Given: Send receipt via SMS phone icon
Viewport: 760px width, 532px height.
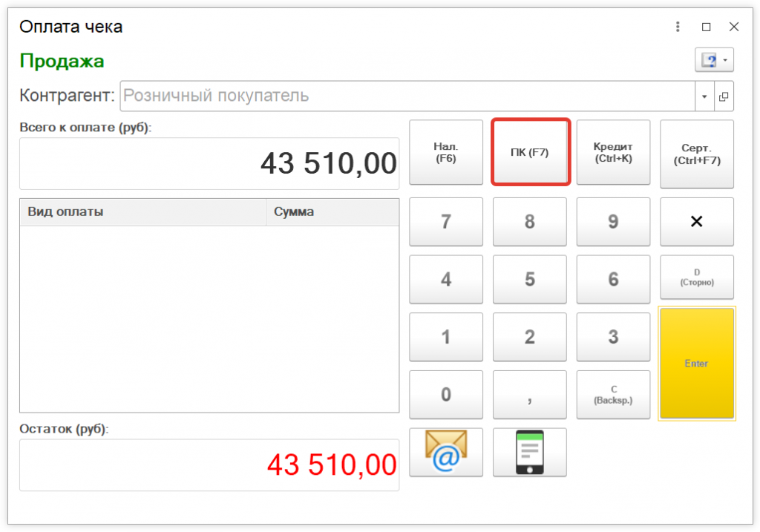Looking at the screenshot, I should 529,452.
